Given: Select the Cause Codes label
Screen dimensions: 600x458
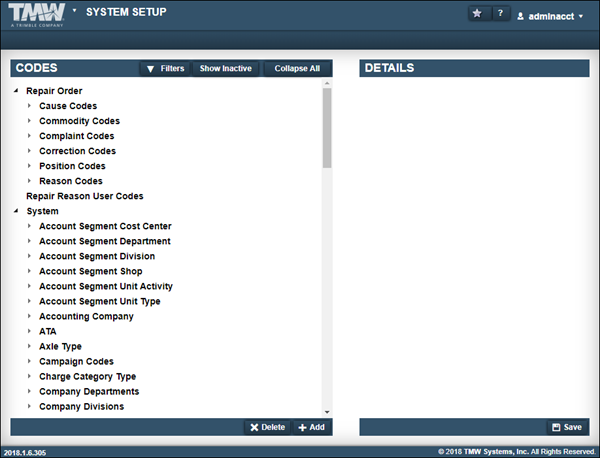Looking at the screenshot, I should tap(68, 106).
